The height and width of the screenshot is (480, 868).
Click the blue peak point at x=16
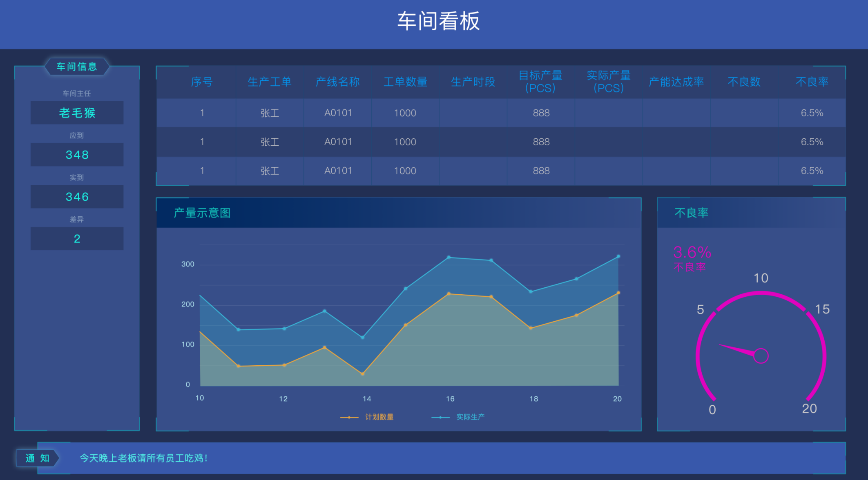point(449,257)
